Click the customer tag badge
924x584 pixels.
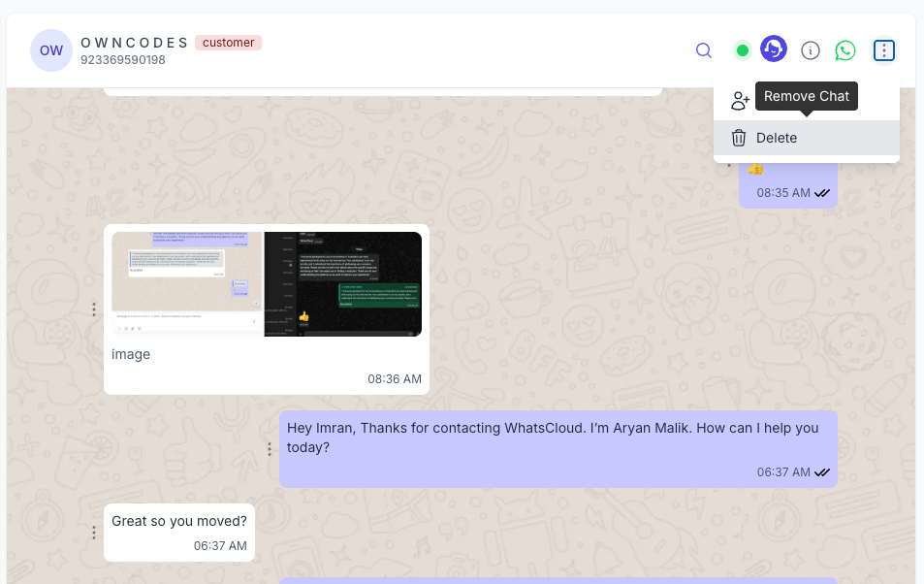pos(228,43)
